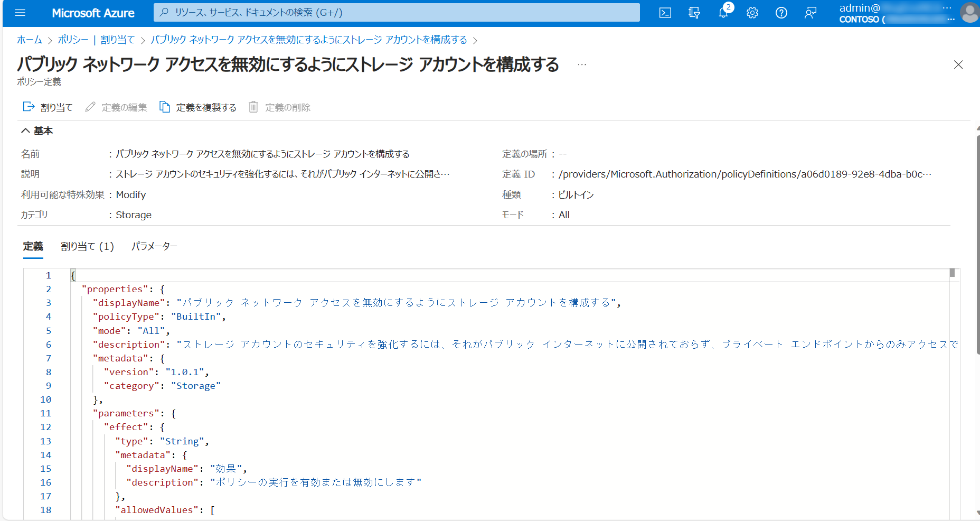
Task: Switch to the パラメーター tab
Action: pyautogui.click(x=154, y=246)
